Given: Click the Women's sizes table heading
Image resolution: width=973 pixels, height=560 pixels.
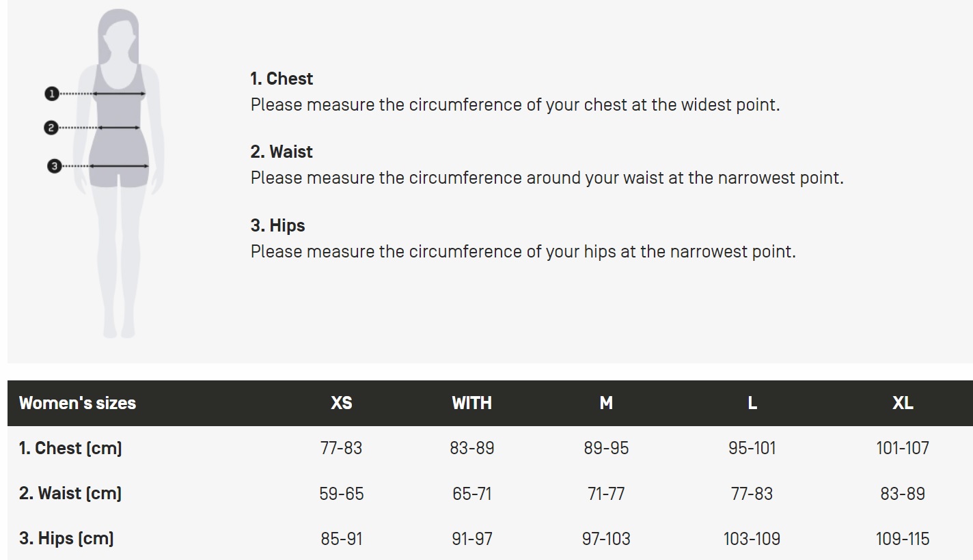Looking at the screenshot, I should tap(77, 403).
